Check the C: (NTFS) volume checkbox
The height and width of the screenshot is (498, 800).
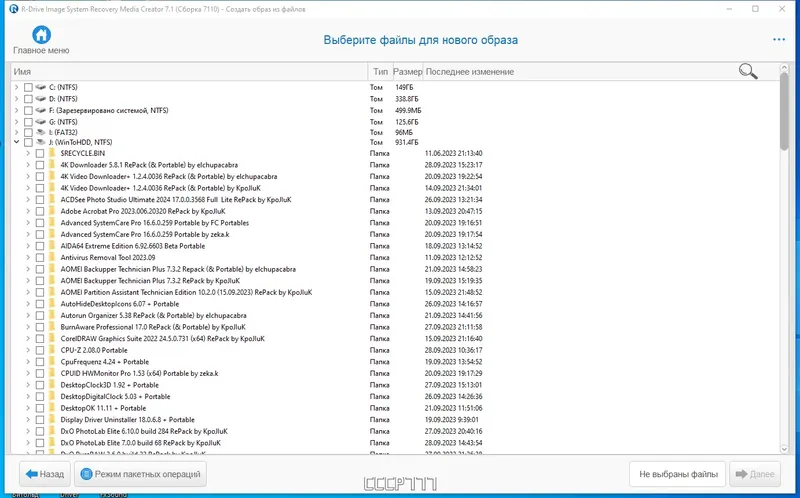(28, 87)
